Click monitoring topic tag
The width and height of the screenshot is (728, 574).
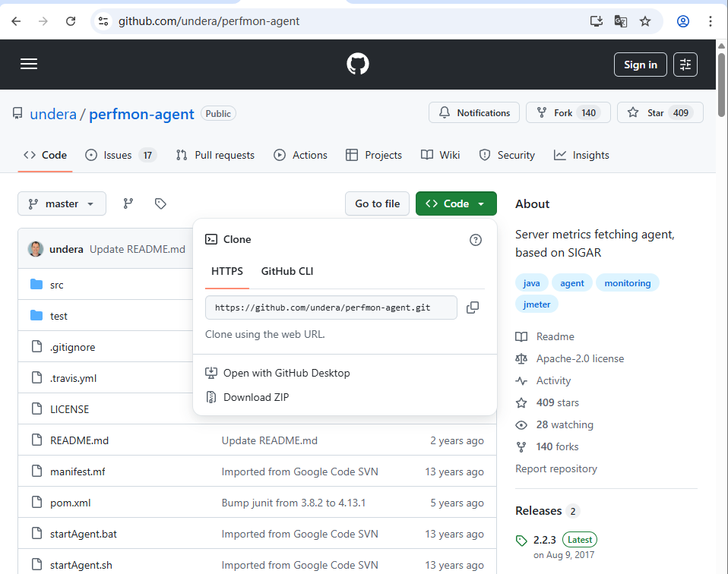tap(627, 283)
